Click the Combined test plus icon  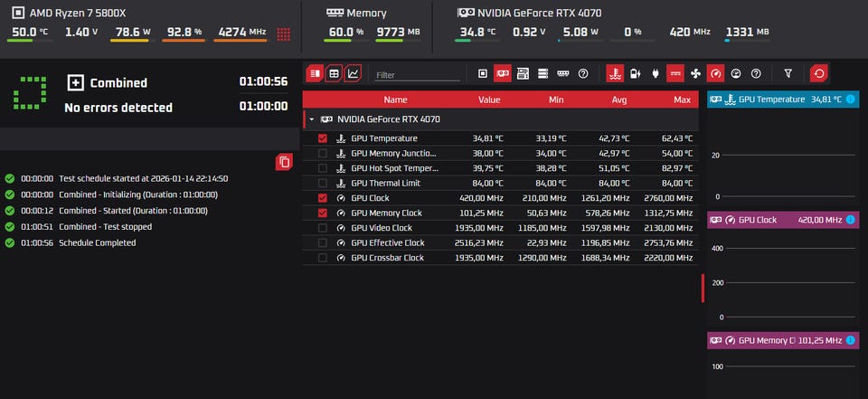pyautogui.click(x=75, y=83)
